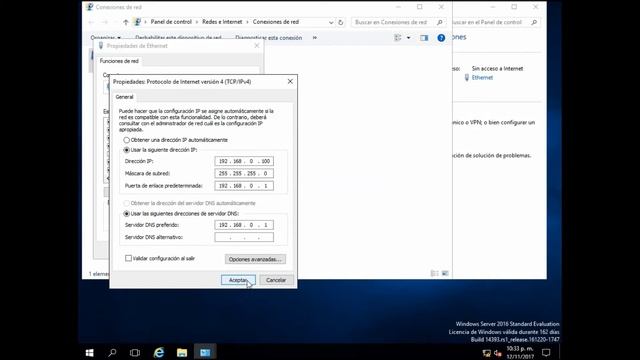
Task: Open File Explorer from taskbar
Action: point(182,353)
